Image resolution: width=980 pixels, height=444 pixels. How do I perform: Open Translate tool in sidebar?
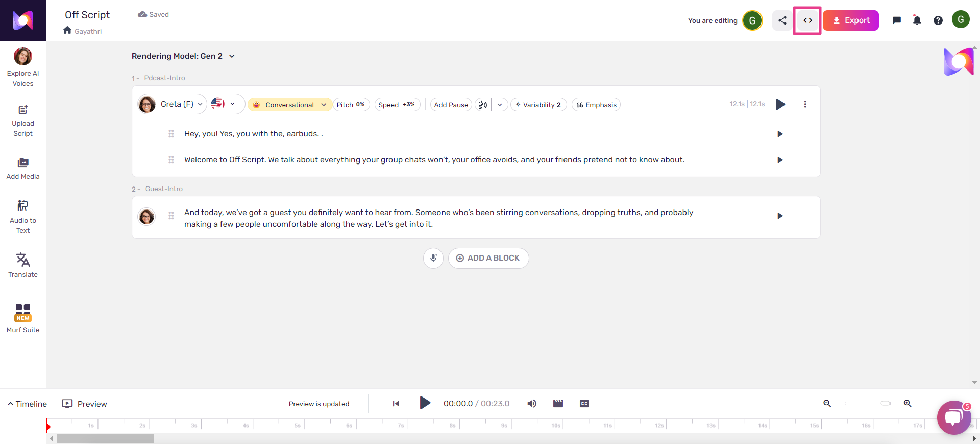coord(23,265)
